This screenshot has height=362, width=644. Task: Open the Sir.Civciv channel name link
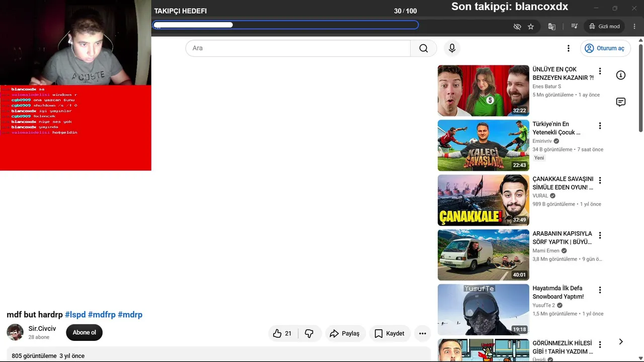[42, 329]
